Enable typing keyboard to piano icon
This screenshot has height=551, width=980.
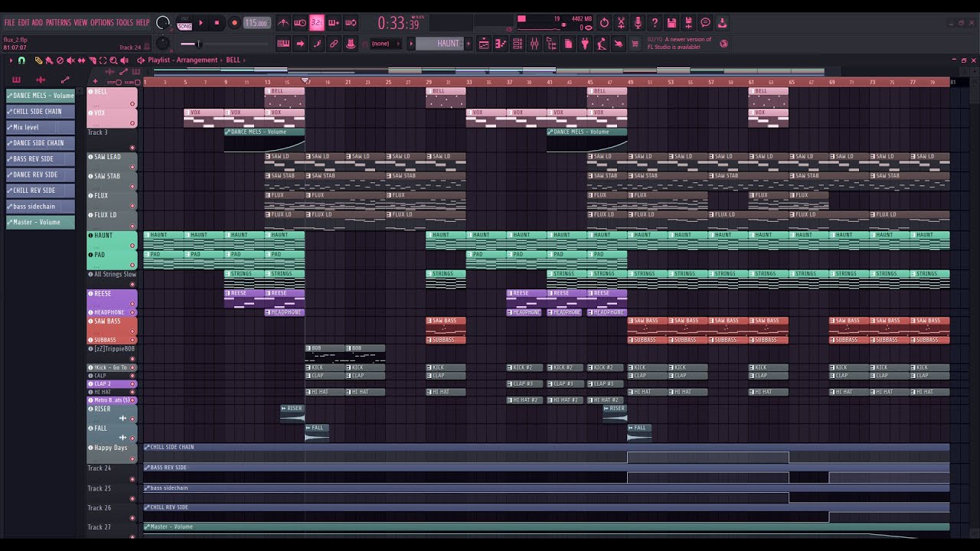pos(283,44)
